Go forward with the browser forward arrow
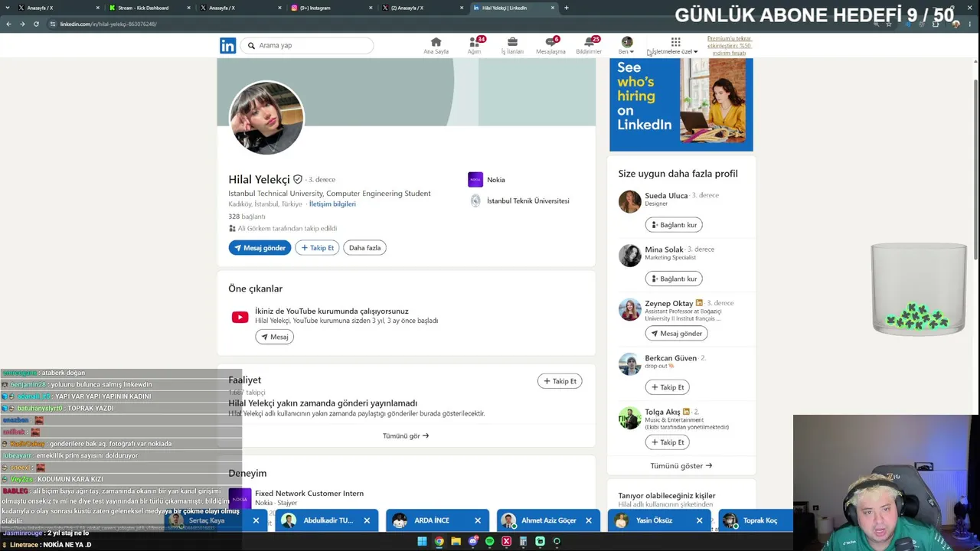Viewport: 980px width, 551px height. [x=22, y=24]
